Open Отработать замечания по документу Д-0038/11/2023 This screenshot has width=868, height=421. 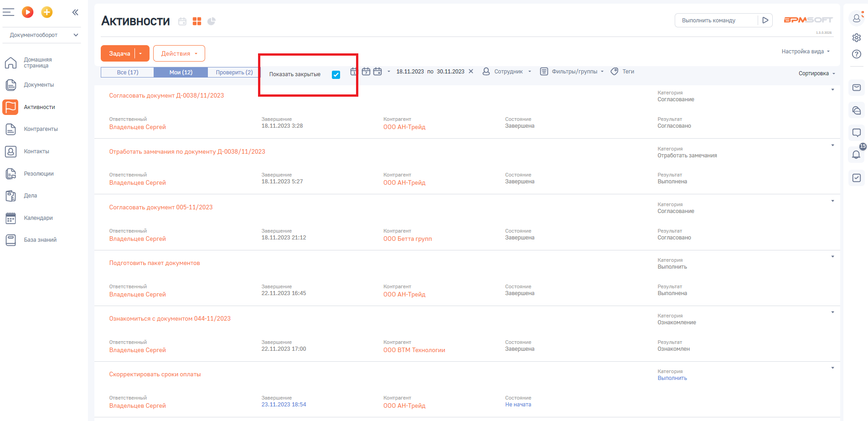(187, 152)
